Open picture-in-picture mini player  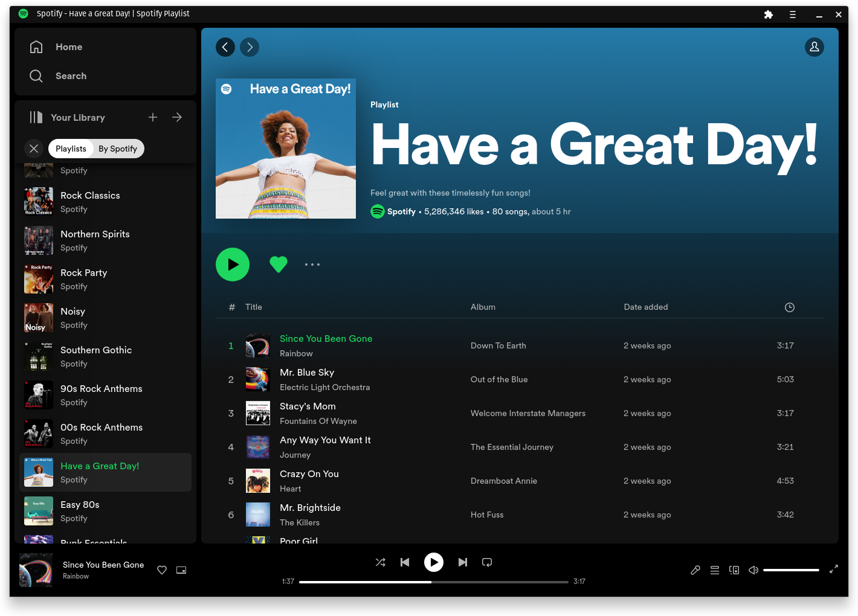point(181,570)
